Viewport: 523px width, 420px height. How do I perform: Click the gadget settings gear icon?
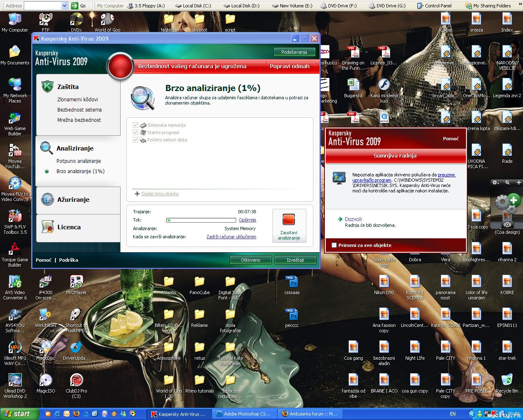click(x=496, y=183)
